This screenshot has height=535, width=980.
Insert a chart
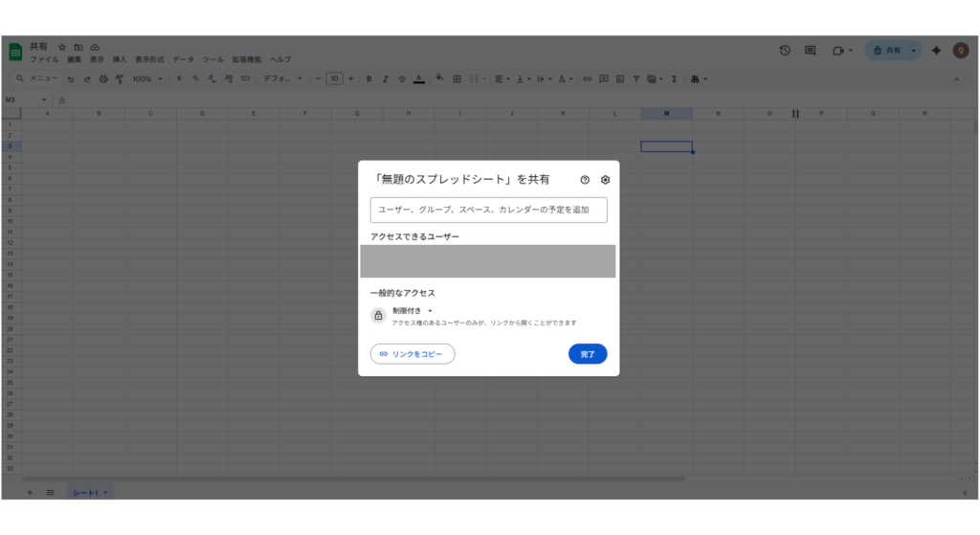pyautogui.click(x=620, y=79)
